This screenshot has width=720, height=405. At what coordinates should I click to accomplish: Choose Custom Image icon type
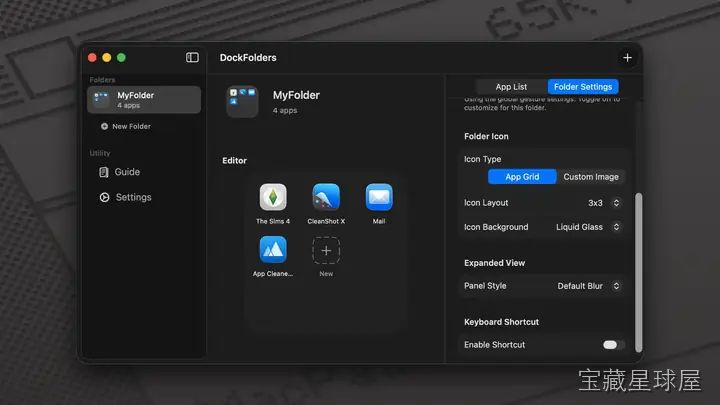591,177
